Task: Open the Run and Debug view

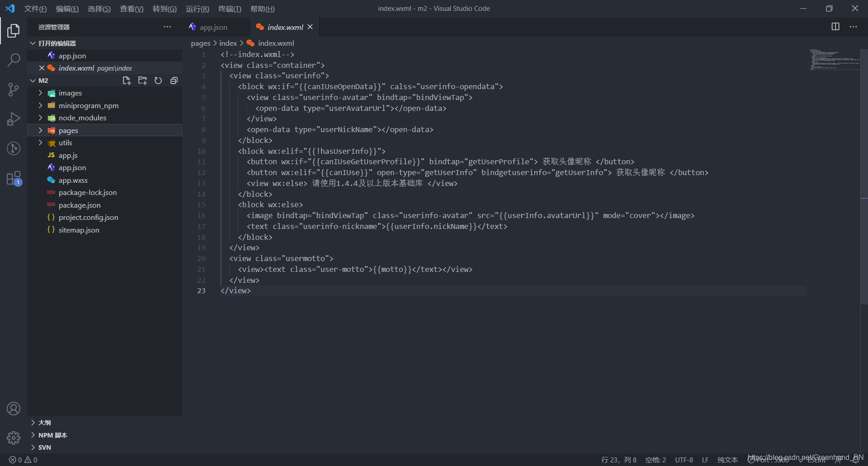Action: [x=14, y=119]
